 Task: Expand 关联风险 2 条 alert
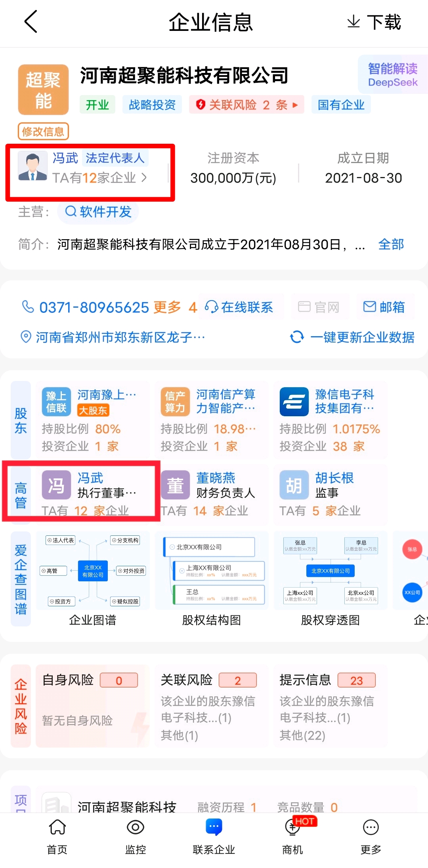click(246, 105)
